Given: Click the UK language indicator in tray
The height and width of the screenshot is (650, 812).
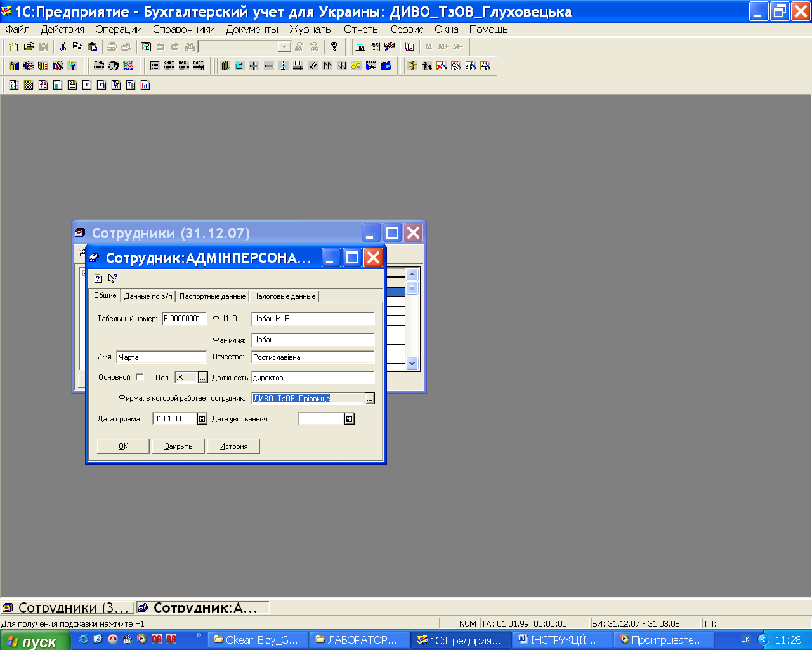Looking at the screenshot, I should coord(745,640).
